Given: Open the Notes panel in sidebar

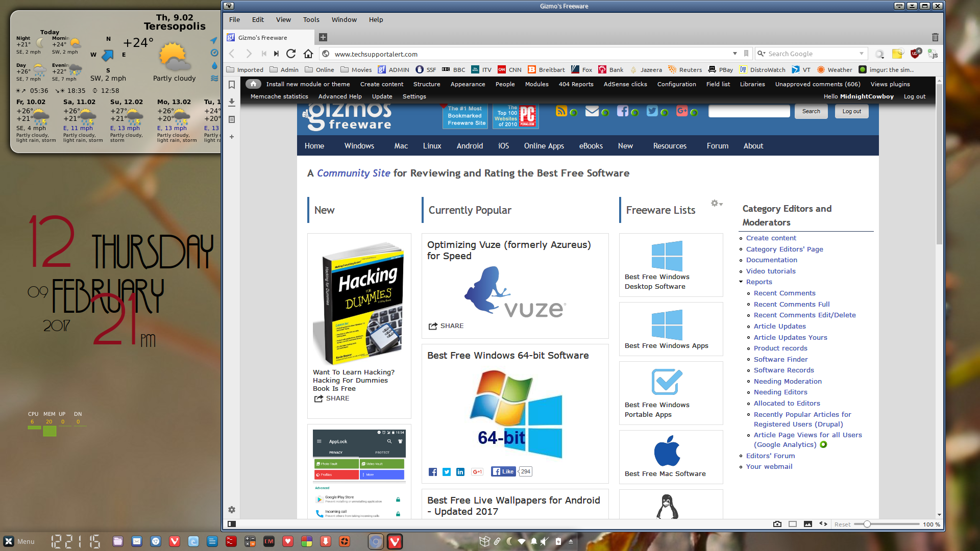Looking at the screenshot, I should coord(232,119).
